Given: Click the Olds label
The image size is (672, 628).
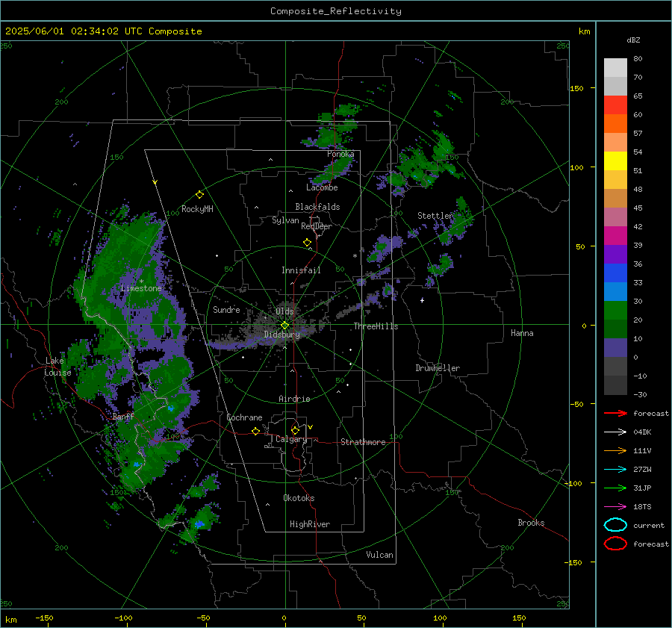Looking at the screenshot, I should tap(284, 311).
